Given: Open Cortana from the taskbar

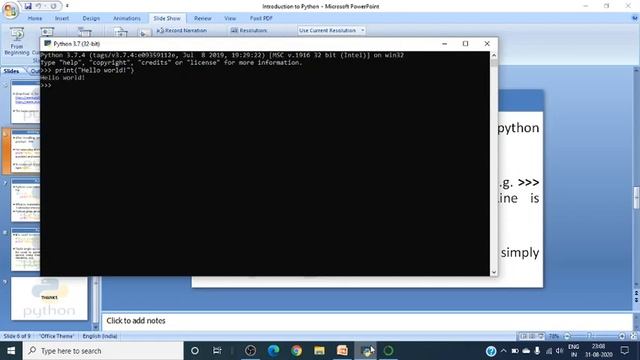Looking at the screenshot, I should [195, 351].
